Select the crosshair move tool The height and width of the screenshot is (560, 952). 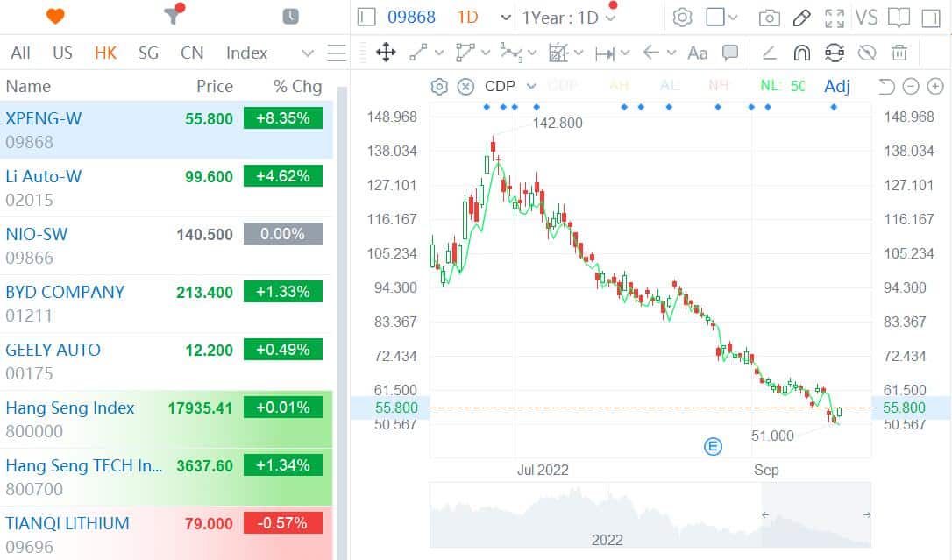pos(384,53)
